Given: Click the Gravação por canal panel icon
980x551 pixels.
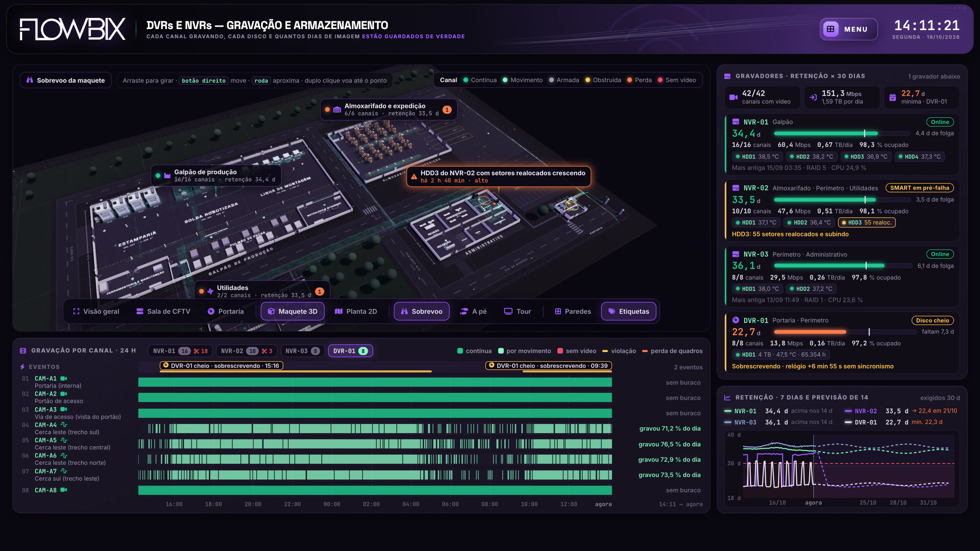Looking at the screenshot, I should [23, 350].
